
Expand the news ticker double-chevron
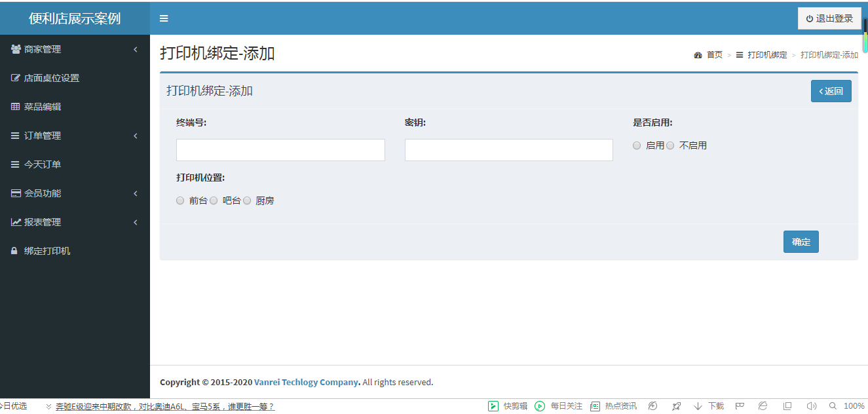(x=48, y=406)
